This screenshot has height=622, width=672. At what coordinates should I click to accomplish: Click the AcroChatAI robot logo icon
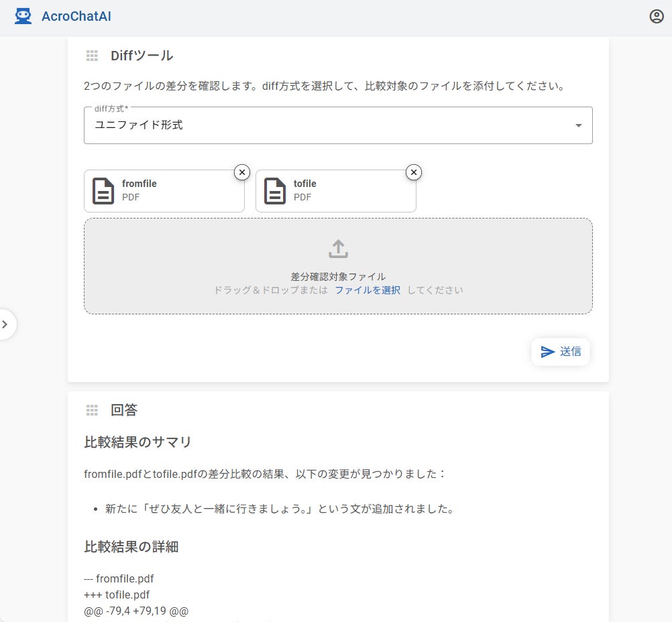23,16
